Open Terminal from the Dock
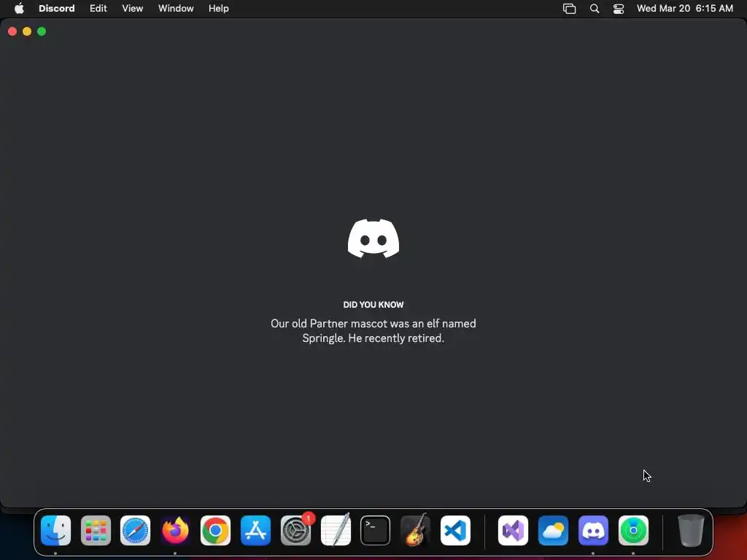 [376, 531]
